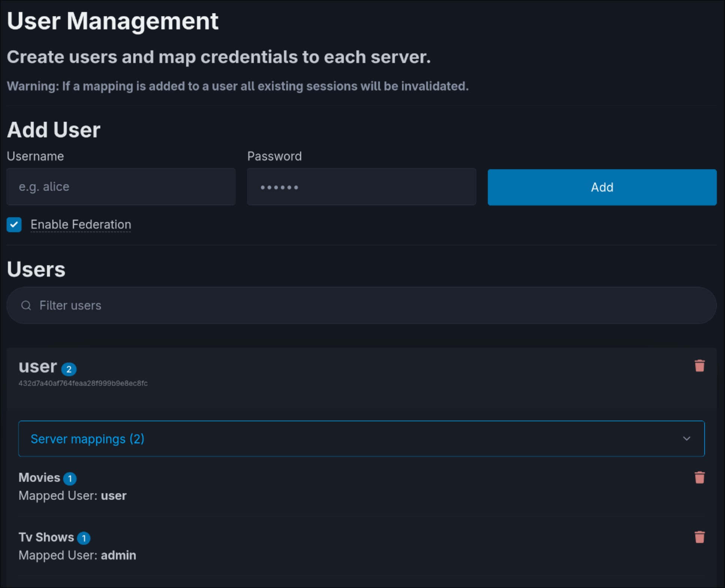
Task: Open the Enable Federation tooltip link
Action: click(81, 225)
